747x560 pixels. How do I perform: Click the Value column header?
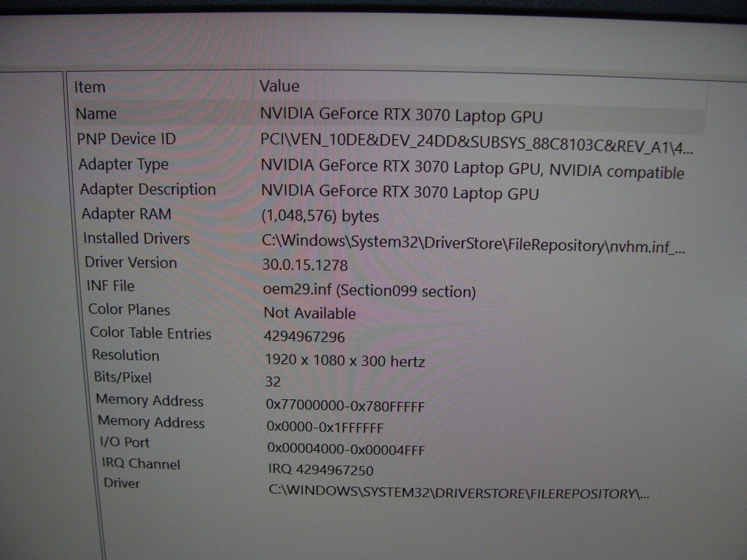pos(279,86)
